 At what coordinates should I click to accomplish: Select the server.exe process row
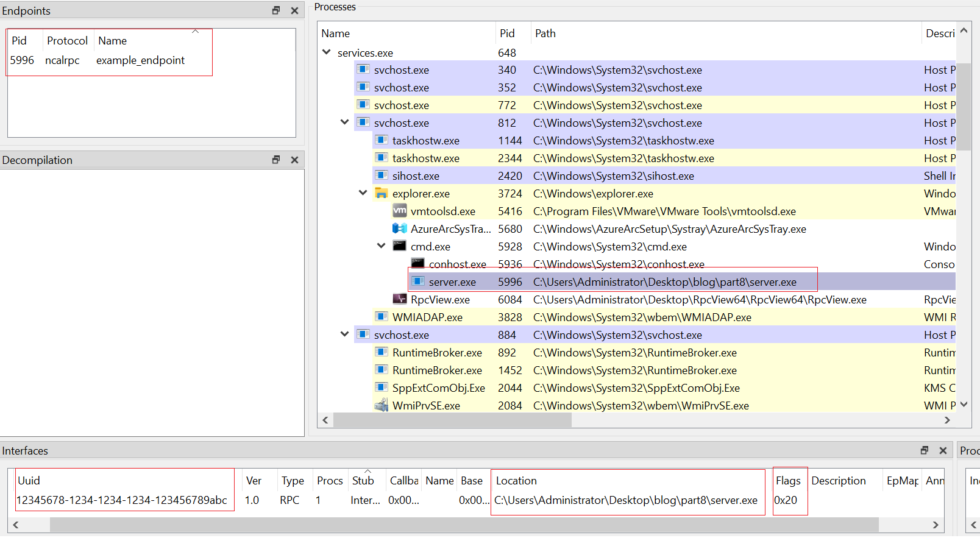pyautogui.click(x=452, y=282)
